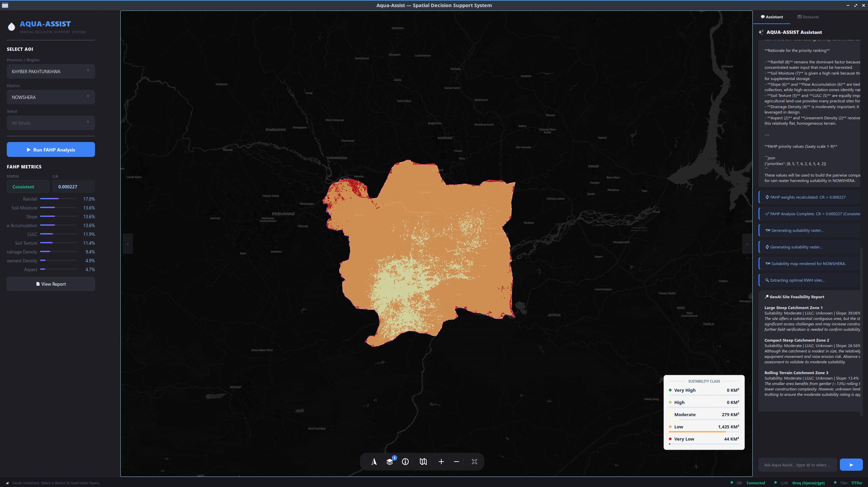Click the sparkle icon beside AQUA-ASSIST Assistant
The image size is (868, 487).
[x=761, y=32]
